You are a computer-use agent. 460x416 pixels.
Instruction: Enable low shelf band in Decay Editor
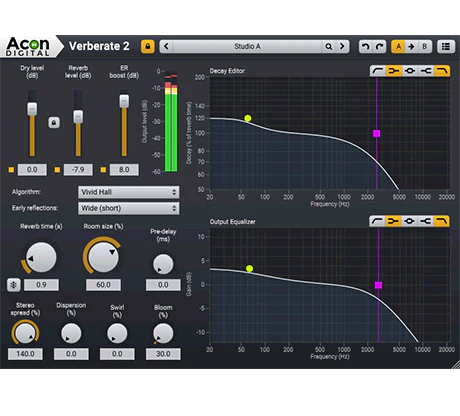pos(394,71)
